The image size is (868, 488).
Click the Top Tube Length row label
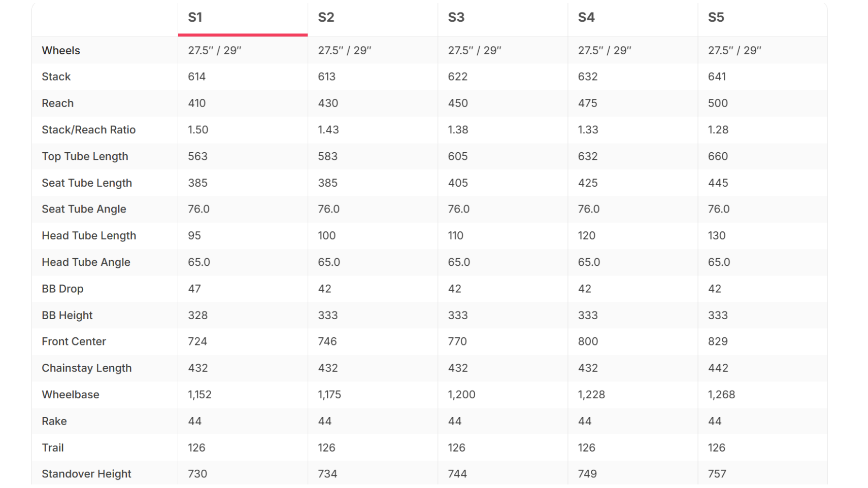click(85, 157)
